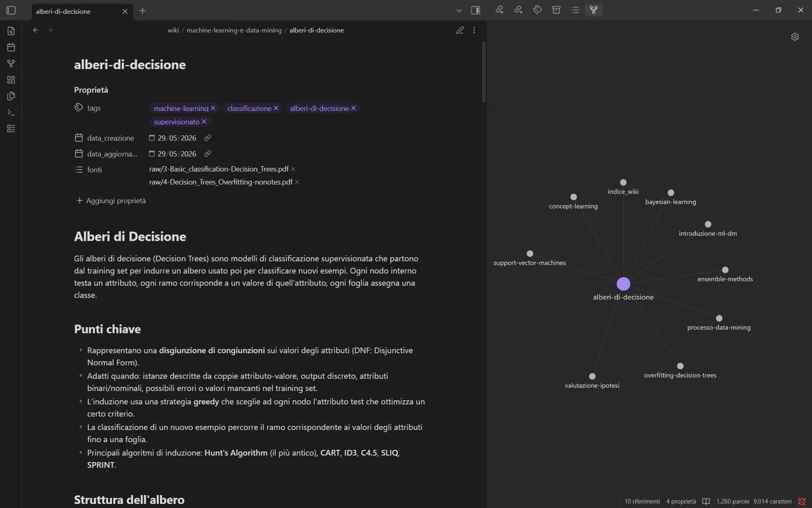Open the date picker for data_creazione

[x=152, y=138]
